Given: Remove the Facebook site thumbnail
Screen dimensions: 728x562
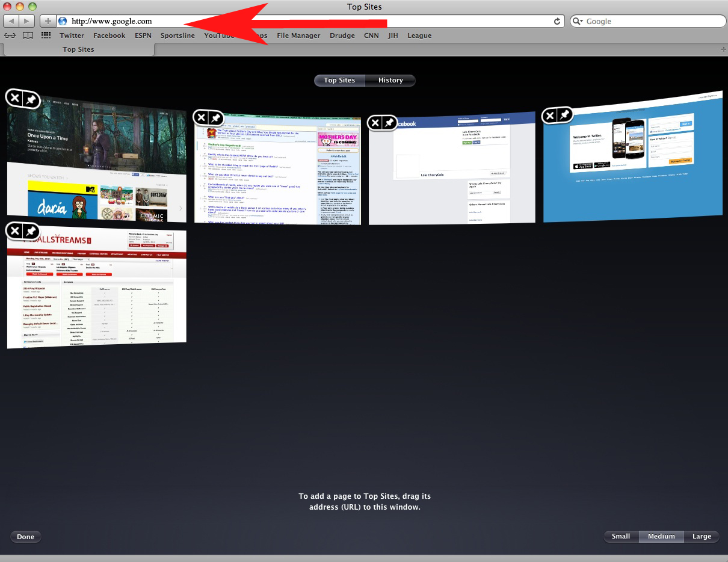Looking at the screenshot, I should click(375, 123).
